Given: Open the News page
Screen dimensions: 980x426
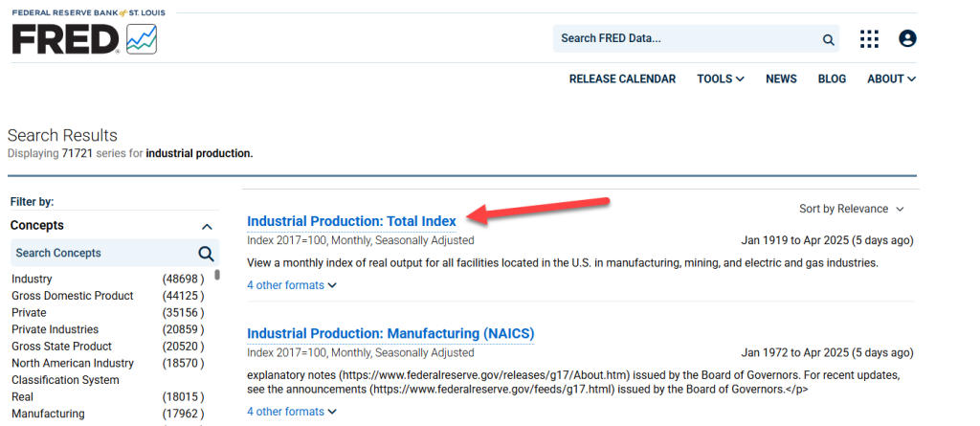Looking at the screenshot, I should (781, 78).
